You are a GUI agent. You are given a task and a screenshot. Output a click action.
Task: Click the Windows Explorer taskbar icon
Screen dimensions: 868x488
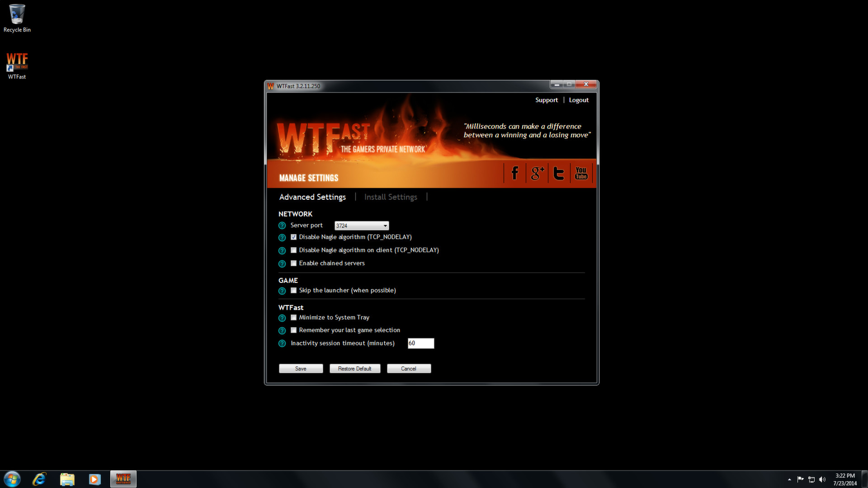[x=67, y=479]
